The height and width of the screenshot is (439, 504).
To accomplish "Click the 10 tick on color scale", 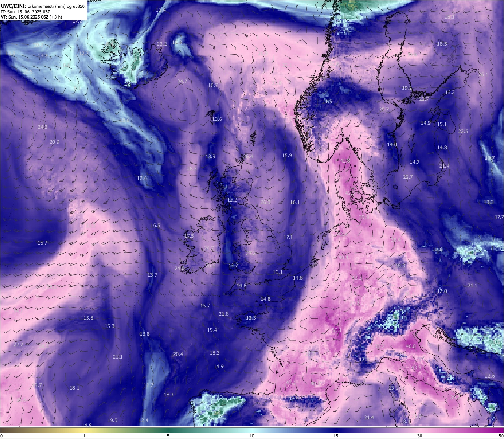I will tap(252, 436).
